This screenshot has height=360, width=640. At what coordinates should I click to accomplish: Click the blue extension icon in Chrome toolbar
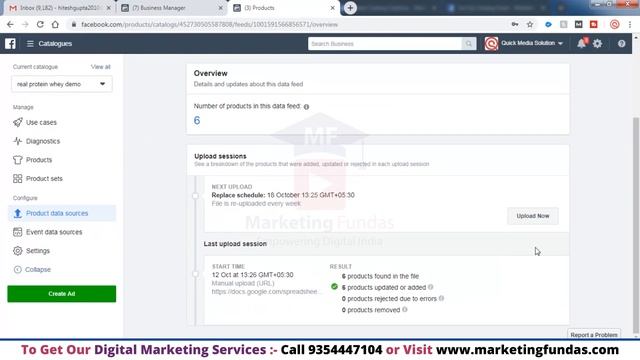tap(548, 24)
